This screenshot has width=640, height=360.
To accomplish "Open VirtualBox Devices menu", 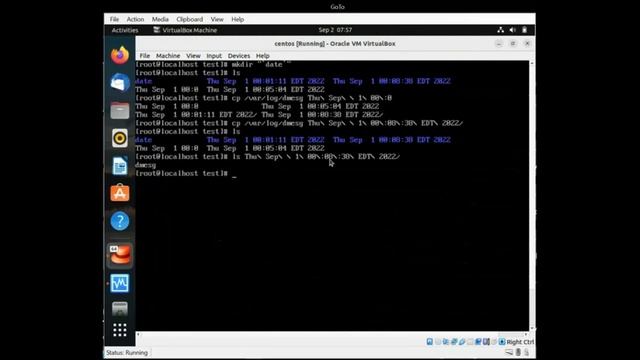I will pyautogui.click(x=239, y=56).
